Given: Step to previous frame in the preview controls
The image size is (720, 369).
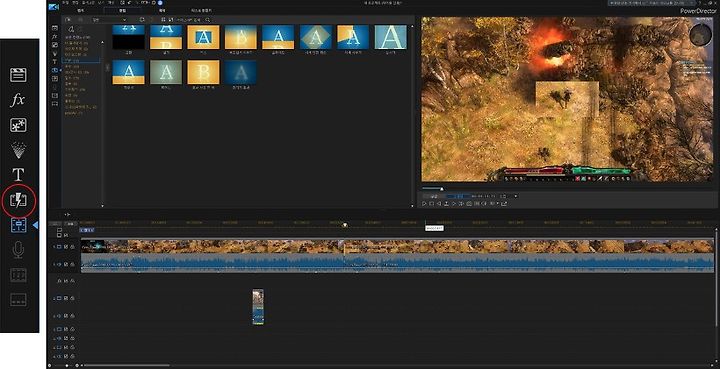Looking at the screenshot, I should [439, 203].
